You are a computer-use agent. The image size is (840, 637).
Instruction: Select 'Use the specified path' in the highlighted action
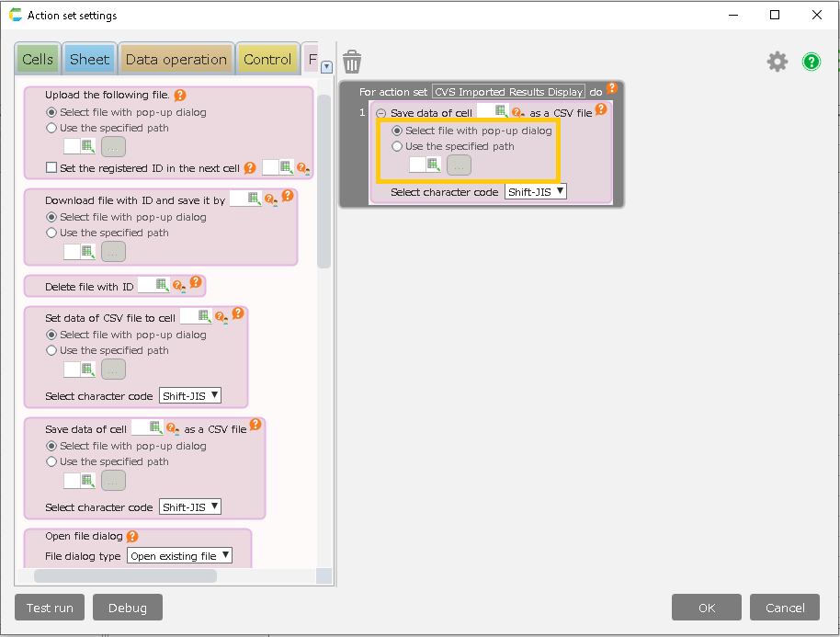[x=397, y=146]
